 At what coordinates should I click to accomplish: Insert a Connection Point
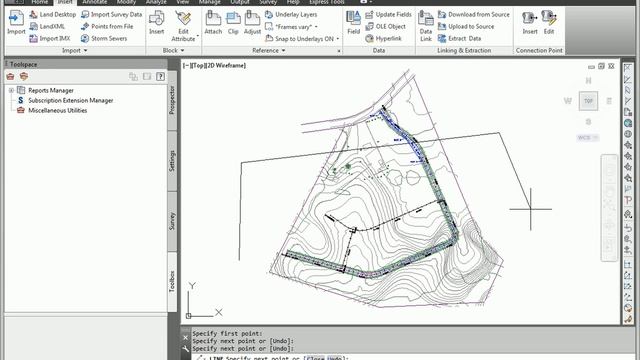(530, 23)
